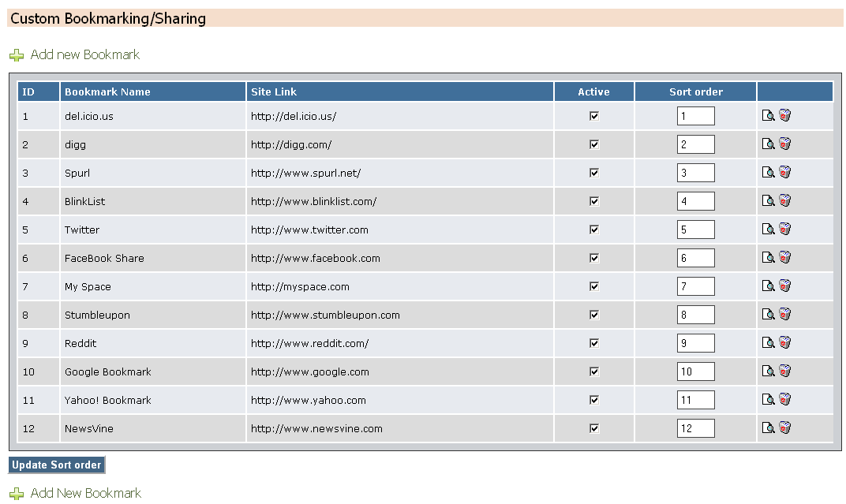Click the trash icon in FaceBook Share row
Viewport: 846px width, 504px height.
[785, 257]
